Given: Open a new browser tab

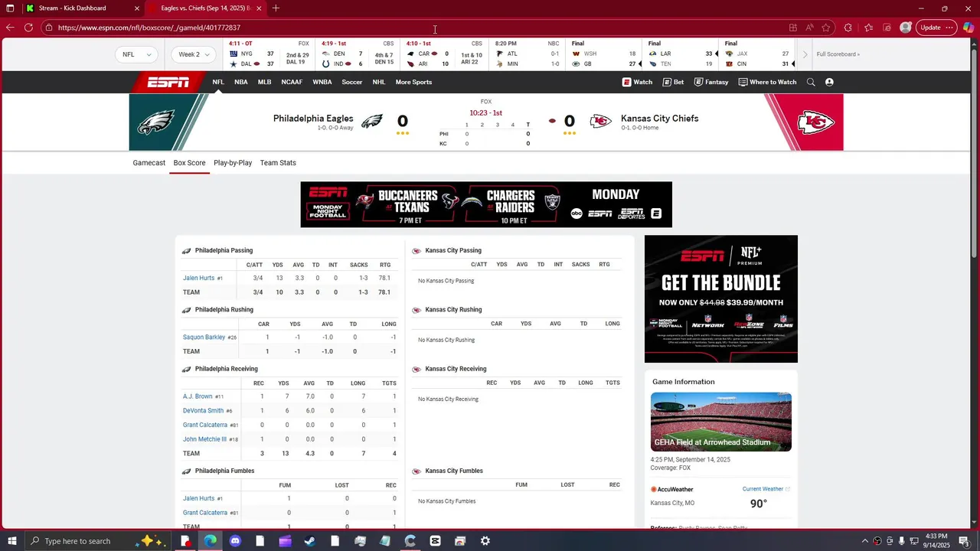Looking at the screenshot, I should coord(276,8).
